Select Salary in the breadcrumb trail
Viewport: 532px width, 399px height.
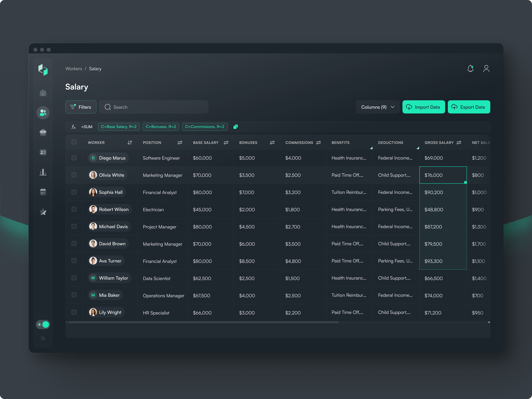pos(95,69)
